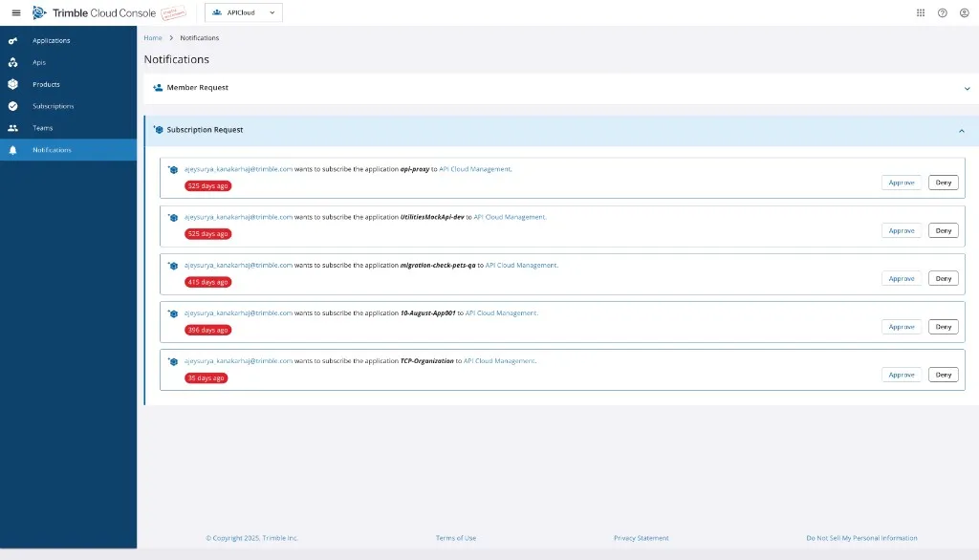Image resolution: width=979 pixels, height=560 pixels.
Task: Click the 525 days ago badge for api-proxy
Action: coord(207,186)
